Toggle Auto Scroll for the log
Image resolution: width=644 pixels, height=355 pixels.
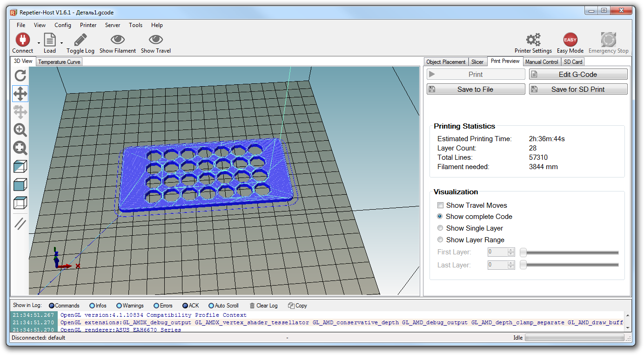[223, 306]
